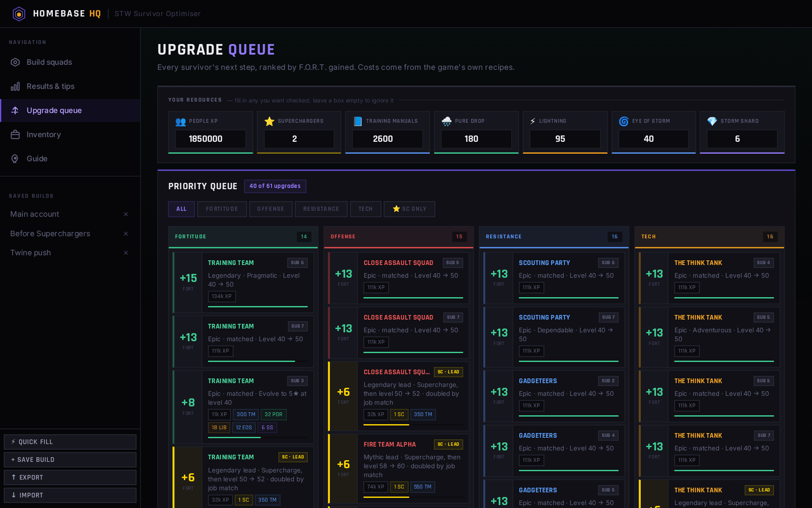Open the Fire Team Alpha upgrade card
This screenshot has width=812, height=508.
pos(399,469)
